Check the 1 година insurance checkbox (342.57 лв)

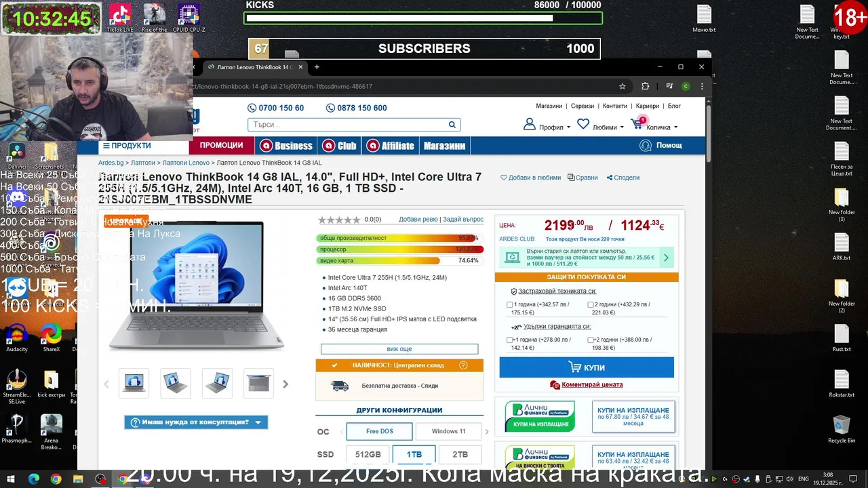click(510, 305)
